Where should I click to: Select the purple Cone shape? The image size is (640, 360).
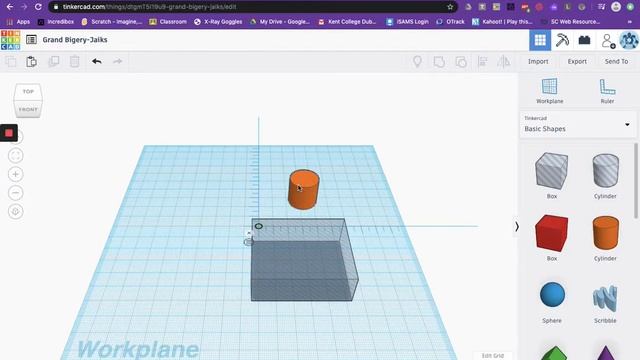tap(606, 353)
